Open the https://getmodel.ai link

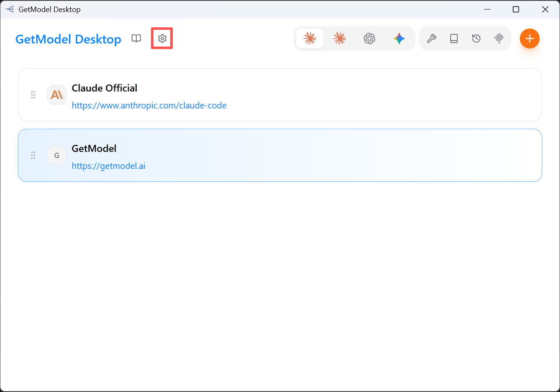coord(109,166)
